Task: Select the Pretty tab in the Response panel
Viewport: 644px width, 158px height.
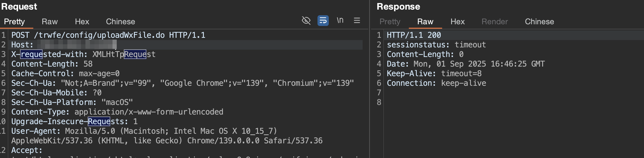Action: [390, 22]
